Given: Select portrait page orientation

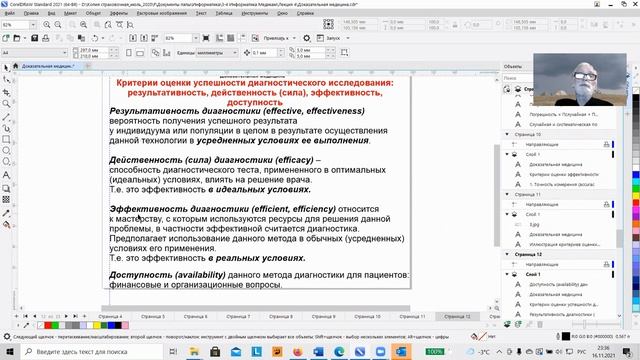Looking at the screenshot, I should (129, 53).
